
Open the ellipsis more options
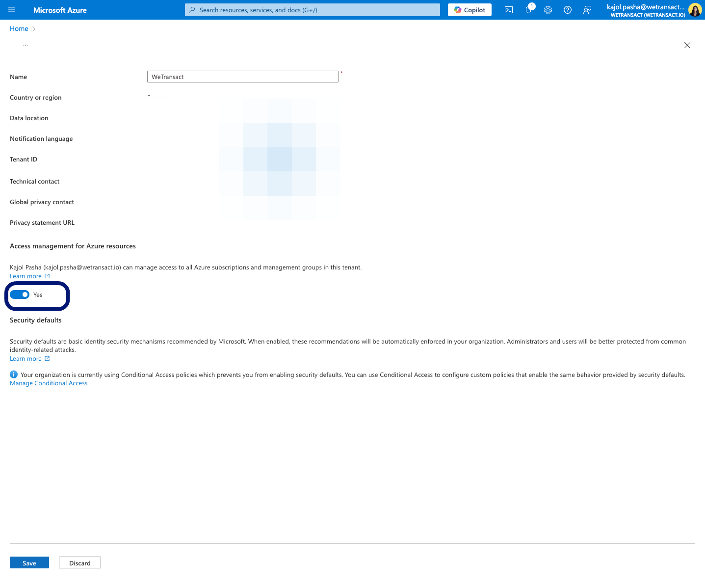click(x=26, y=45)
